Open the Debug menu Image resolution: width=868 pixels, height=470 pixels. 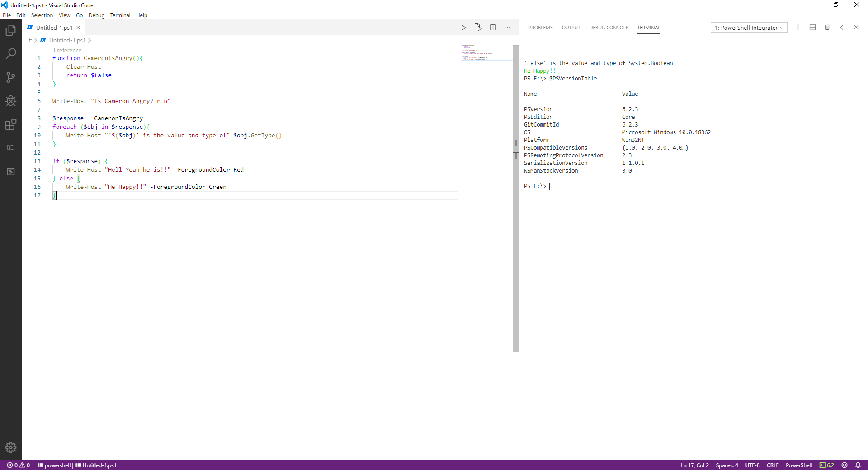96,15
